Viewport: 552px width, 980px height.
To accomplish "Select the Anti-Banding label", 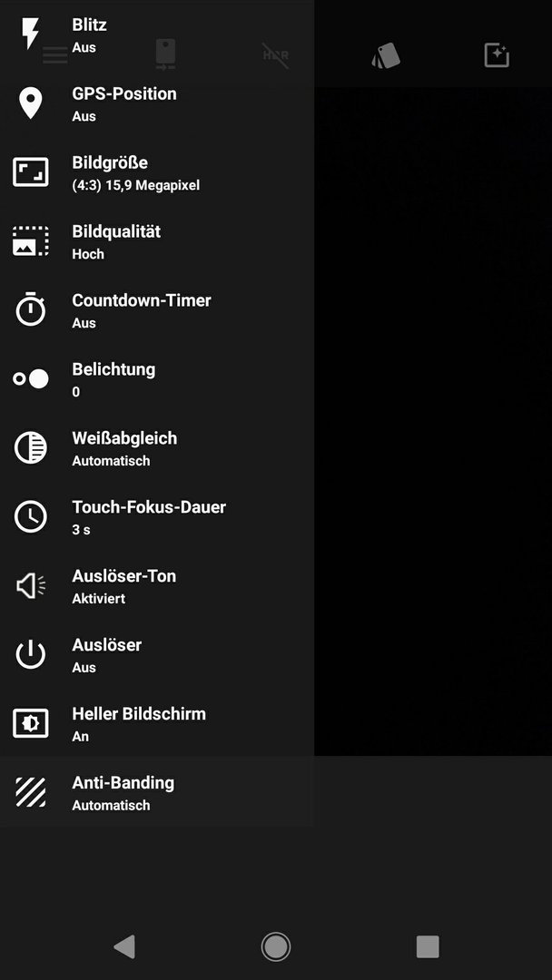I will (x=123, y=782).
